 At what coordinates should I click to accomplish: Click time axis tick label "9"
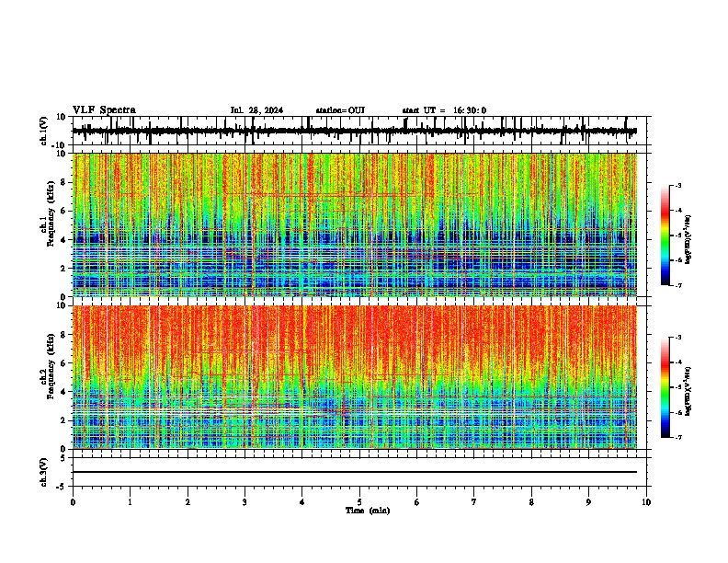click(588, 502)
